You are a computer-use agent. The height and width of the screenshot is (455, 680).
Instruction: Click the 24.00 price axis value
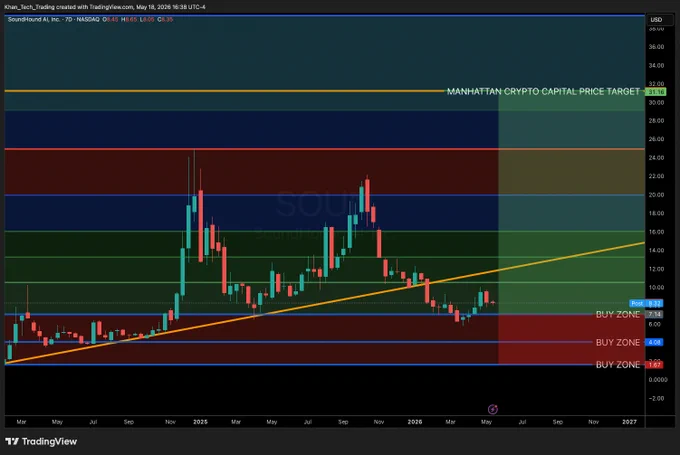coord(656,158)
